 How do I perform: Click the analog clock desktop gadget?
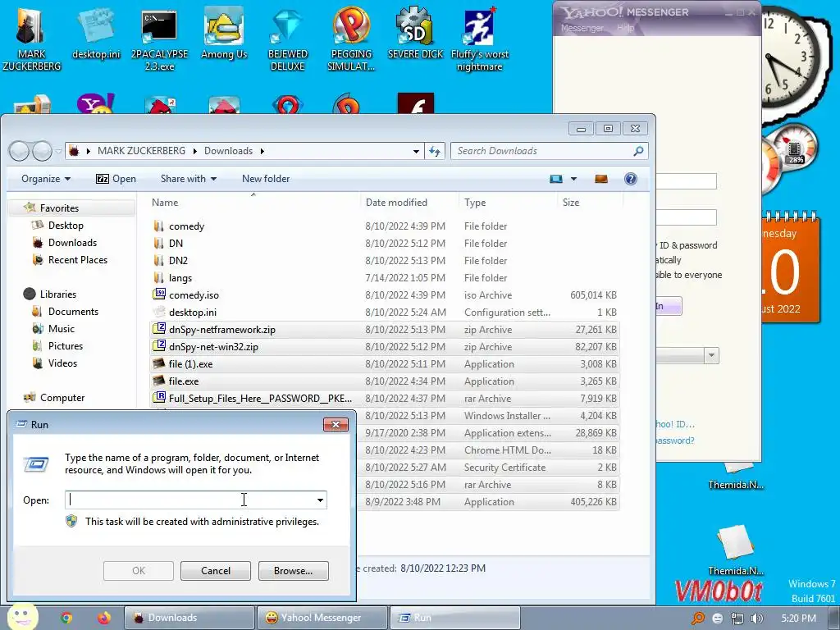point(790,58)
